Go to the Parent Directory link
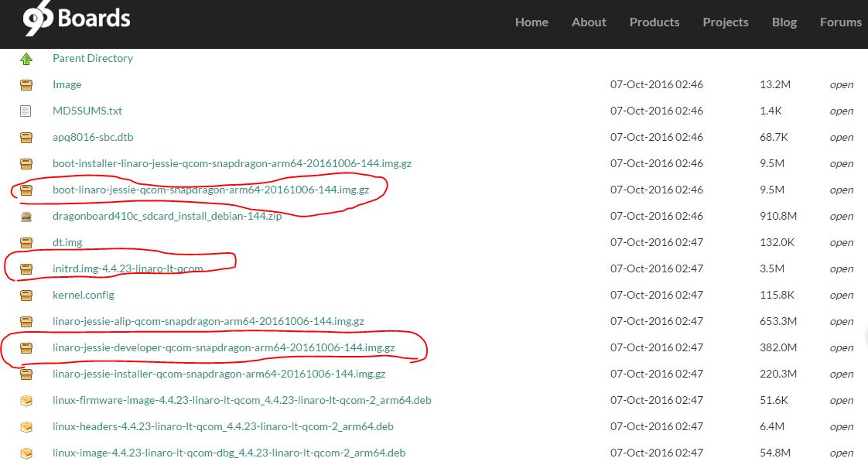The height and width of the screenshot is (465, 868). (x=92, y=58)
